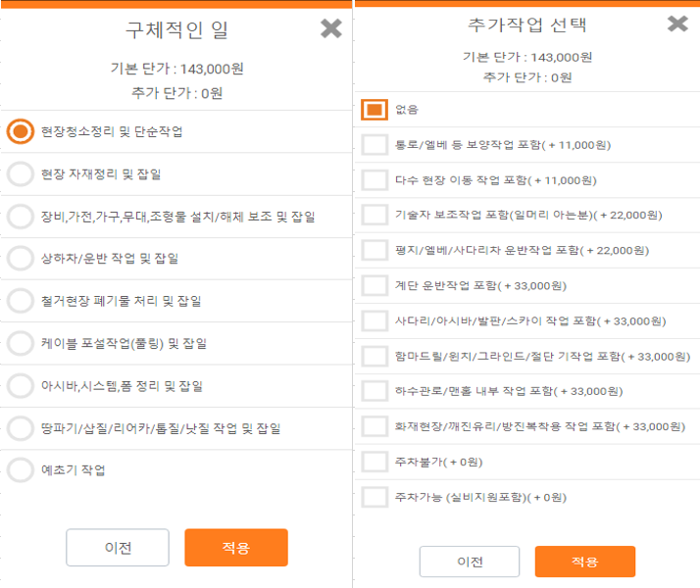This screenshot has height=588, width=700.
Task: Check 기술자 보조작업 포함 option
Action: click(375, 215)
